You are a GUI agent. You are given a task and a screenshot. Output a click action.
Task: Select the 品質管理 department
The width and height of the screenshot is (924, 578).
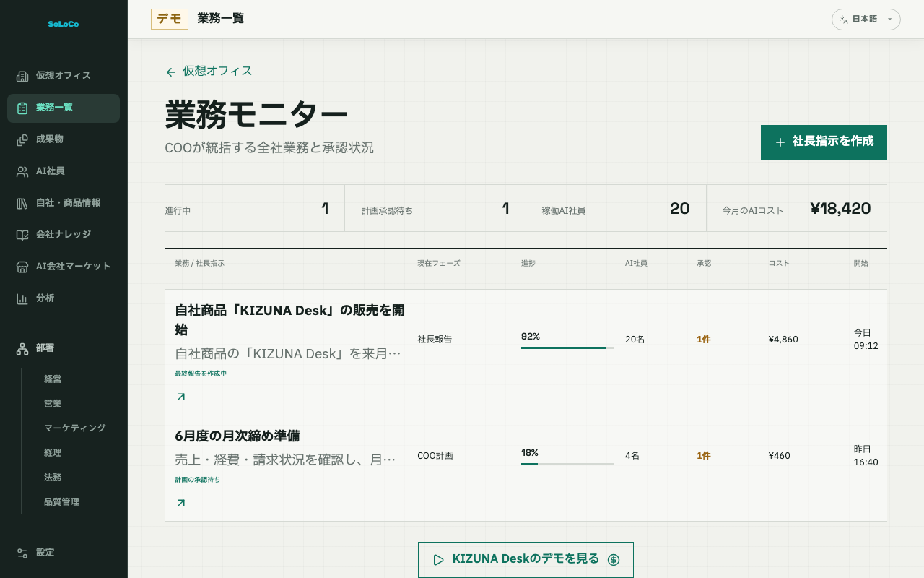[61, 501]
